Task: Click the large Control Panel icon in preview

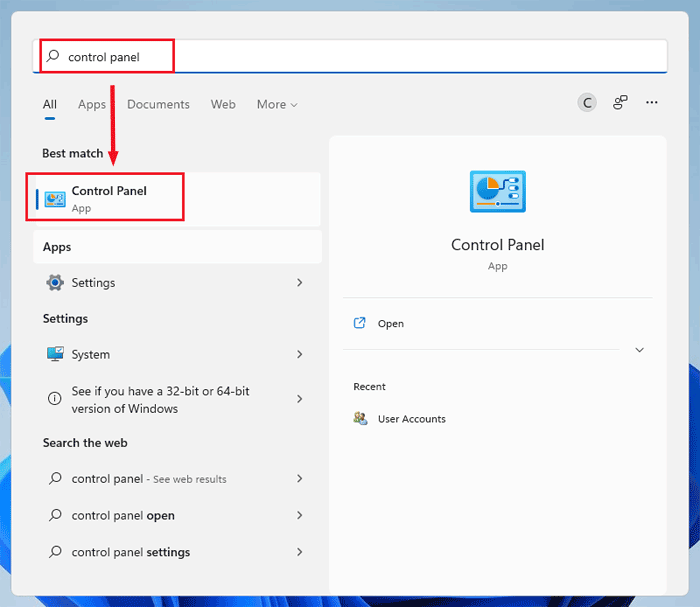Action: point(498,191)
